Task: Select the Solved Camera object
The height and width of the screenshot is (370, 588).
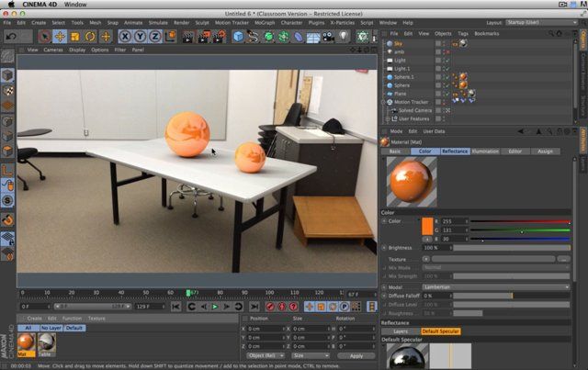Action: (x=415, y=110)
